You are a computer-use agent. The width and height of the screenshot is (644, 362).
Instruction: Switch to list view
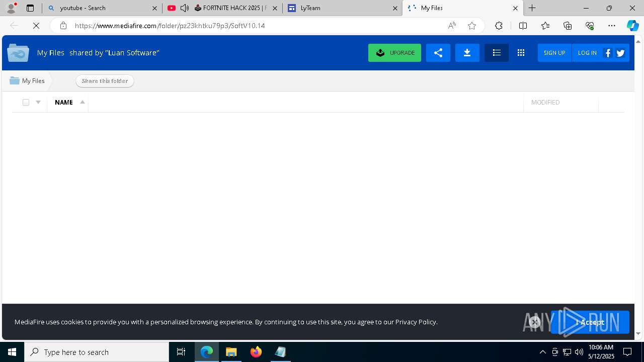coord(497,53)
